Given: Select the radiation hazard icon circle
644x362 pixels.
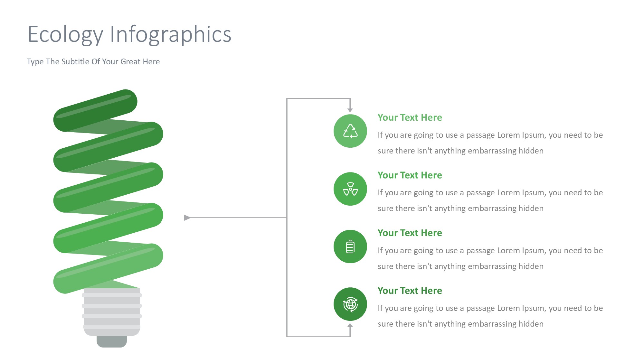Looking at the screenshot, I should [x=350, y=189].
